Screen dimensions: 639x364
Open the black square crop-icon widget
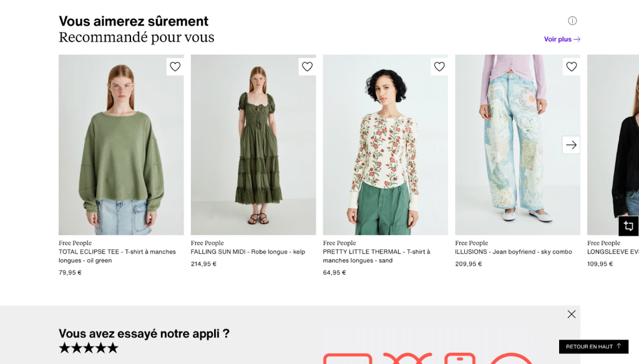click(x=628, y=226)
